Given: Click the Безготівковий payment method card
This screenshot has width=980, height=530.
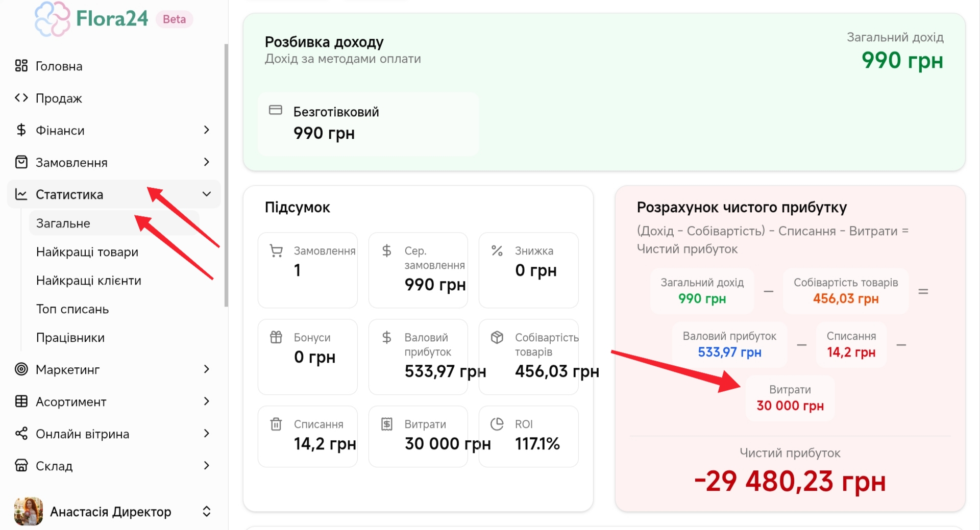Looking at the screenshot, I should coord(368,124).
